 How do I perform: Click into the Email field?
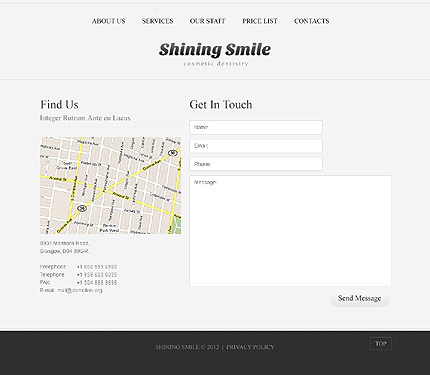[x=256, y=146]
